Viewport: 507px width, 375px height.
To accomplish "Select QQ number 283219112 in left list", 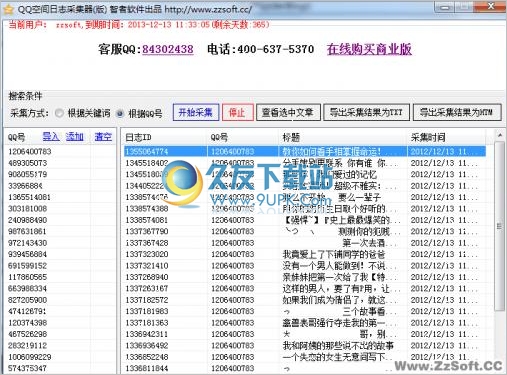I will 28,346.
